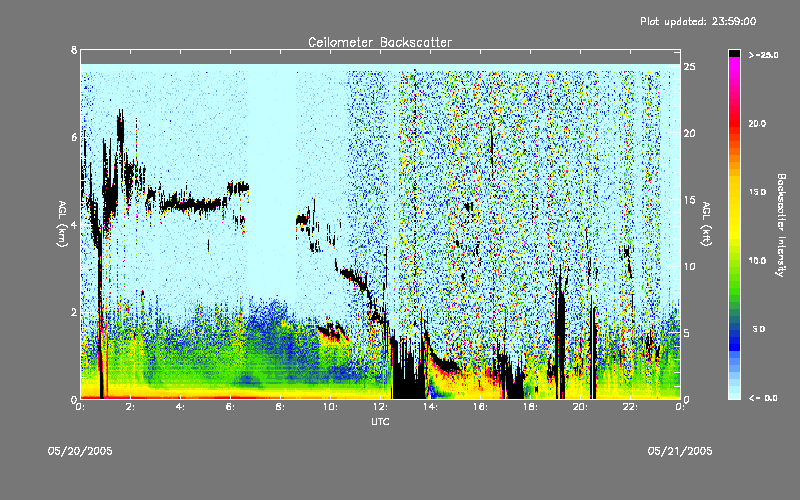The height and width of the screenshot is (500, 800).
Task: Click the '2' km tick label
Action: (74, 312)
